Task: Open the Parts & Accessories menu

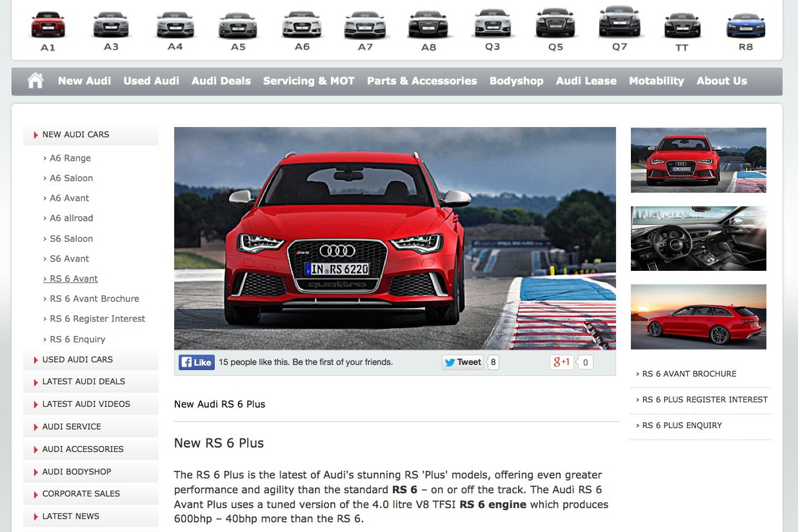Action: [422, 81]
